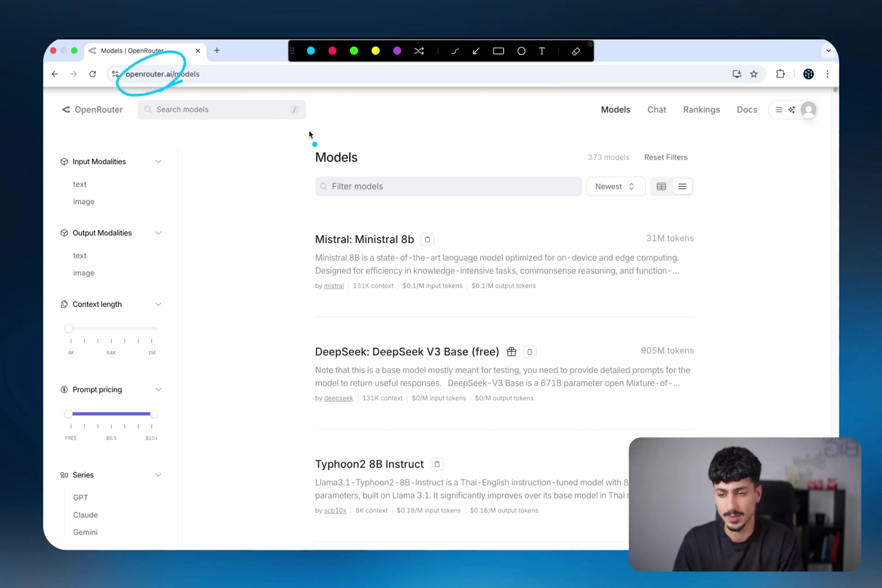This screenshot has height=588, width=882.
Task: Select the circle shape tool
Action: click(x=521, y=51)
